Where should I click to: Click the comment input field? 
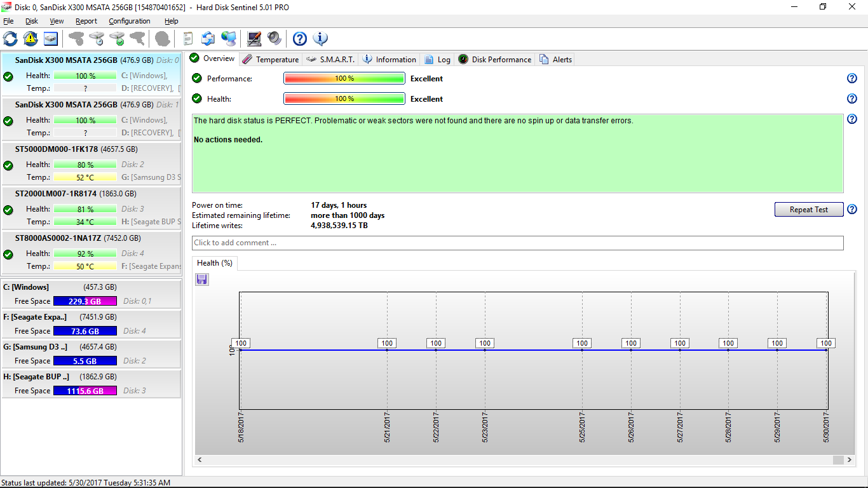[x=518, y=243]
